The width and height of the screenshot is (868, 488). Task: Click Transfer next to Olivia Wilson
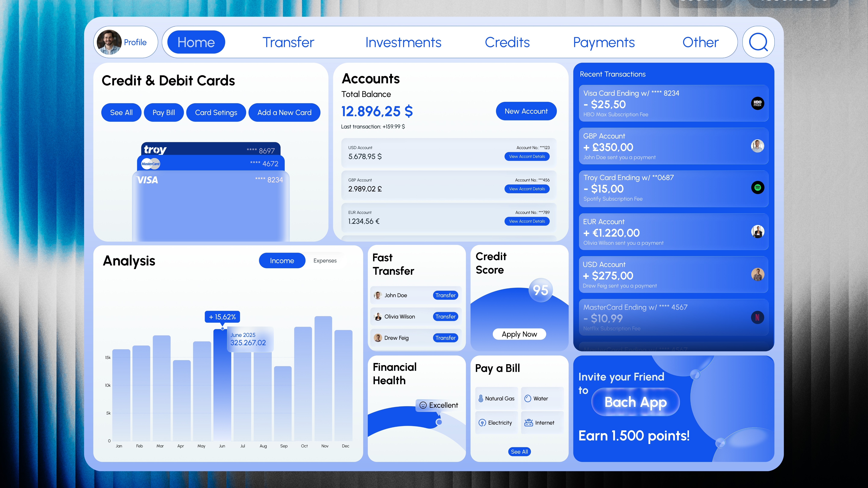pos(445,317)
